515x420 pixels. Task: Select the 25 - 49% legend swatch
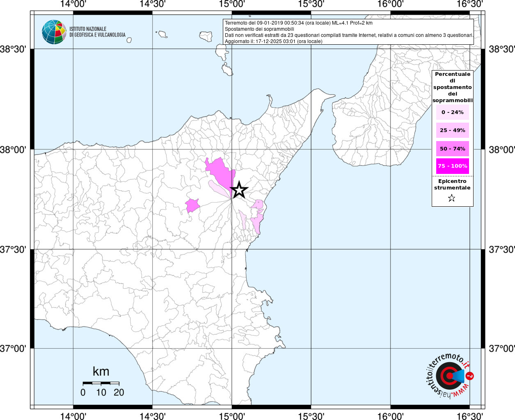coord(452,130)
